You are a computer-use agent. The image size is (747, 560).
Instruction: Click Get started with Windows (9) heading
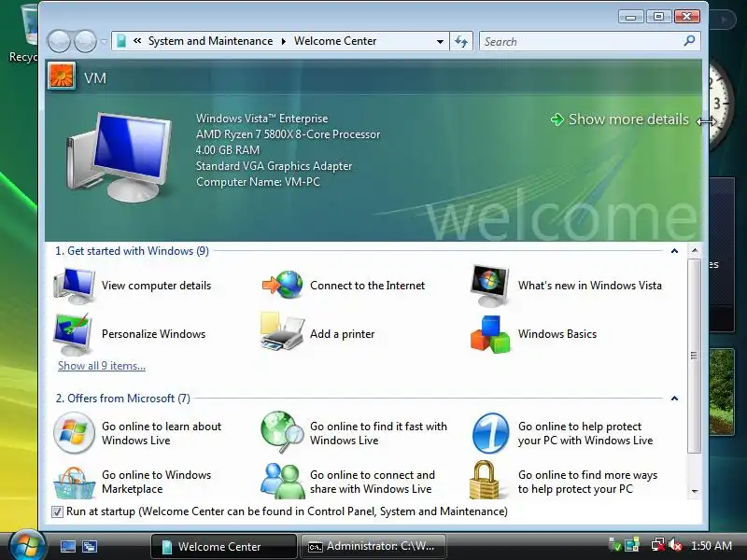(x=132, y=251)
